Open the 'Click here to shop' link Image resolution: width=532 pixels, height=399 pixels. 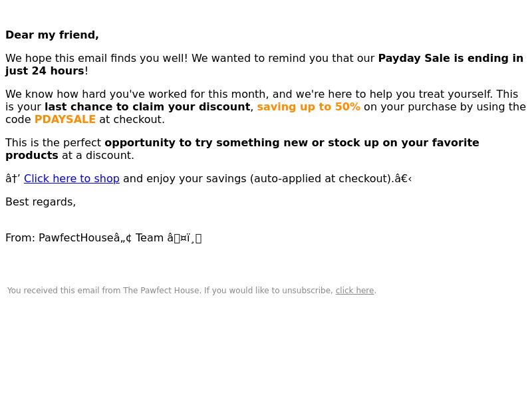(72, 178)
